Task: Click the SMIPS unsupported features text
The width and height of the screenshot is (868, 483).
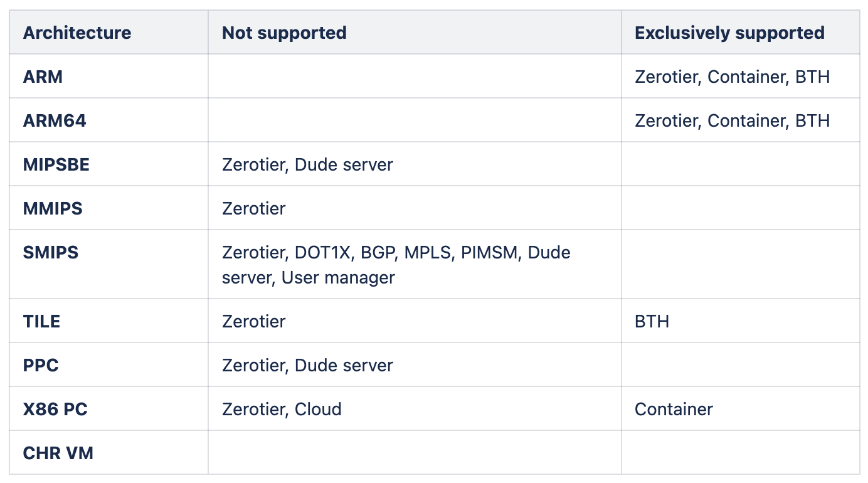Action: 396,265
